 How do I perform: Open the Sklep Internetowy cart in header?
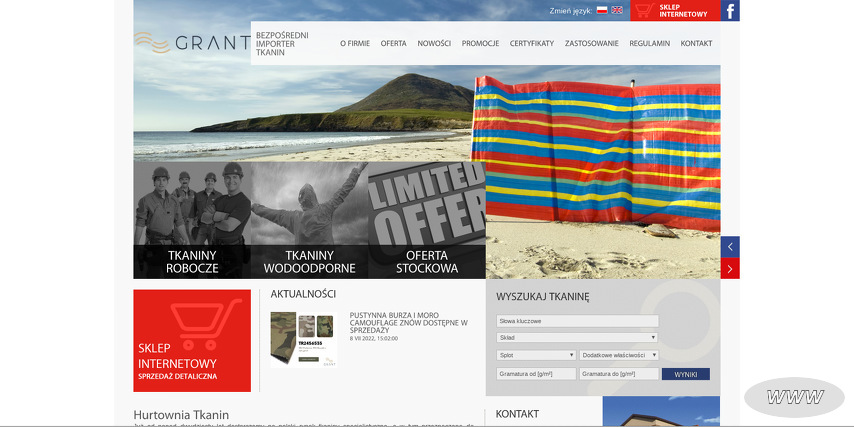coord(674,11)
